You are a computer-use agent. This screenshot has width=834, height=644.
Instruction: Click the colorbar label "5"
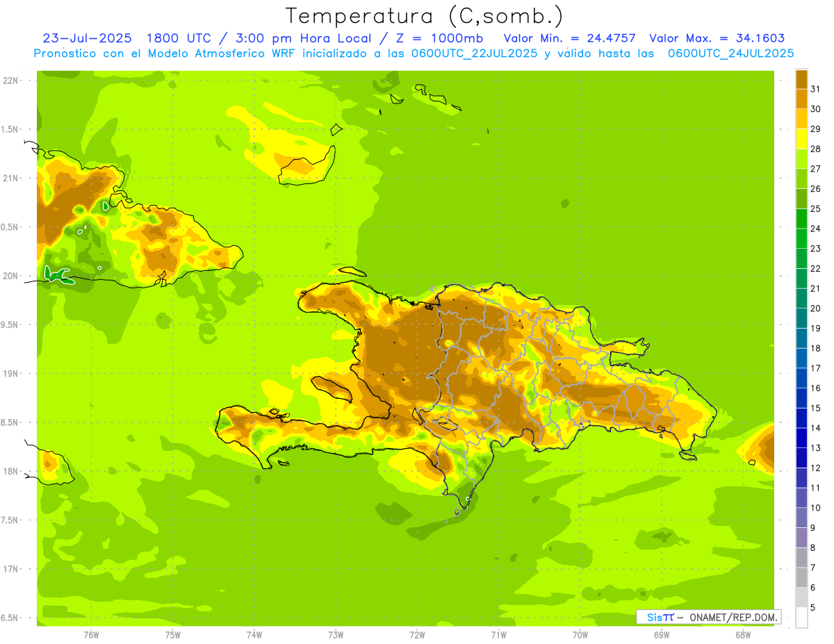pyautogui.click(x=812, y=607)
